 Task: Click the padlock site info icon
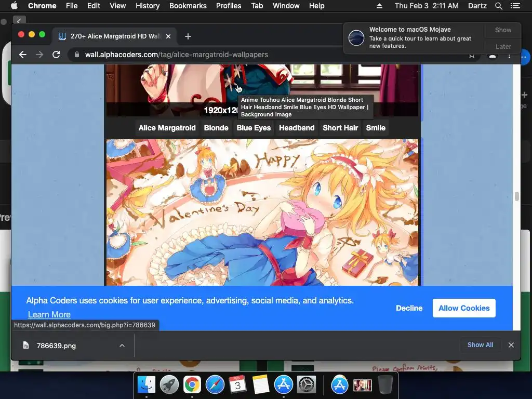pos(77,55)
